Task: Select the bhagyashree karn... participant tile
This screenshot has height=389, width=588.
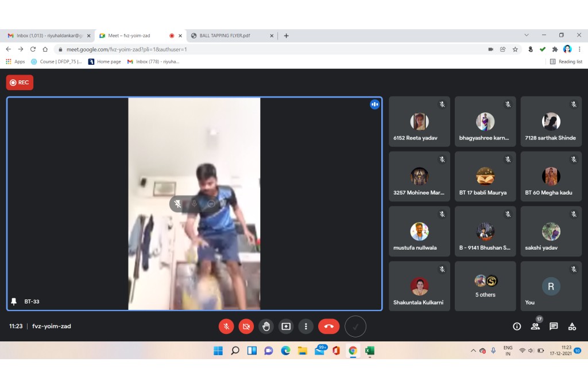Action: point(485,122)
